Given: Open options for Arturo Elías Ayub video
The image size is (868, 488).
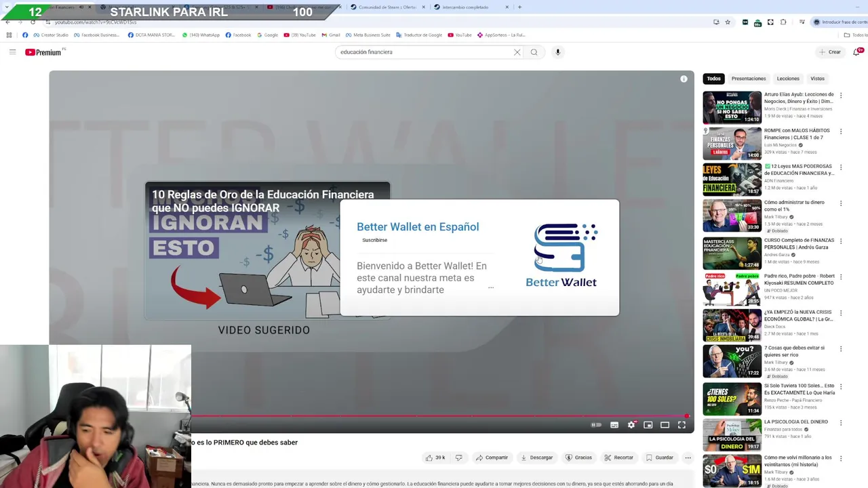Looking at the screenshot, I should pyautogui.click(x=841, y=96).
